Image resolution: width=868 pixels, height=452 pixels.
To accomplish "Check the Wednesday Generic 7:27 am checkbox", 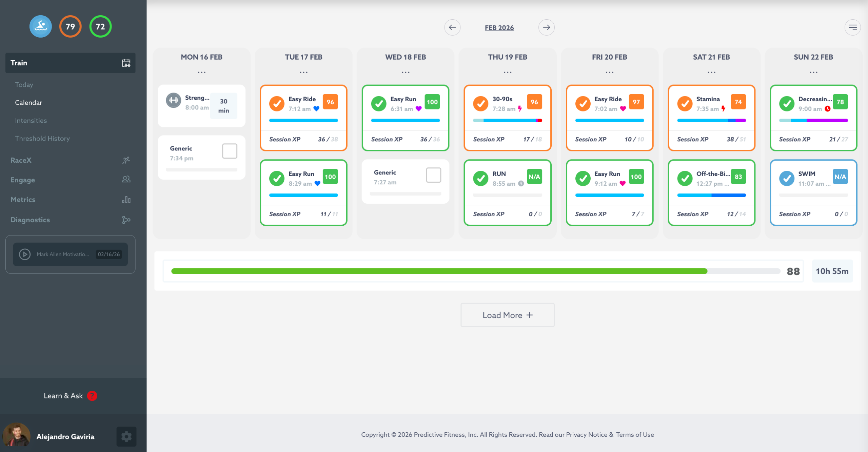I will [433, 175].
